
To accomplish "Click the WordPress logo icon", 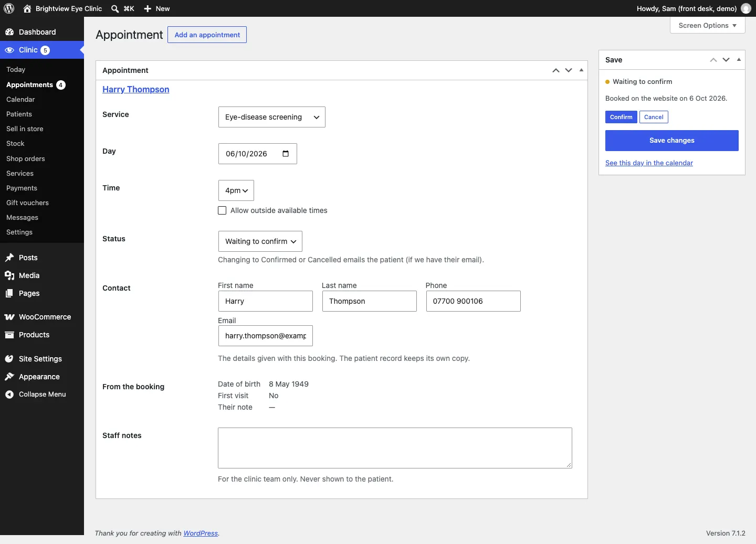I will [x=9, y=8].
